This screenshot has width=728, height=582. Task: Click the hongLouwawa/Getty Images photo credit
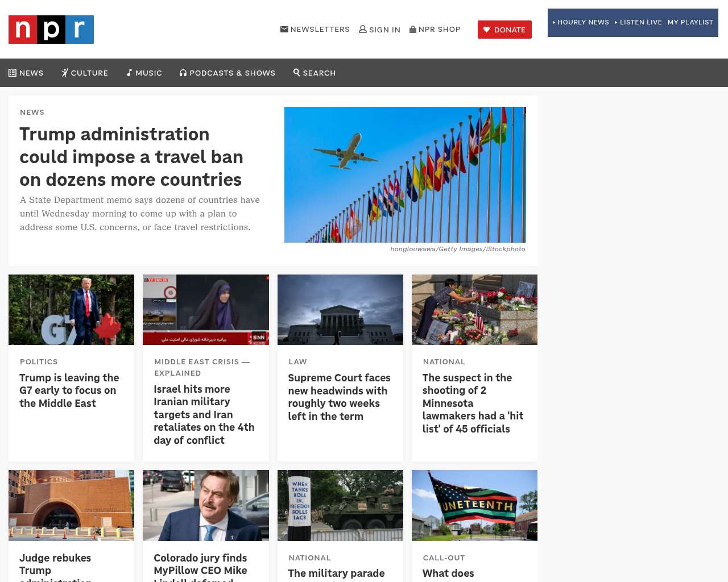coord(458,249)
